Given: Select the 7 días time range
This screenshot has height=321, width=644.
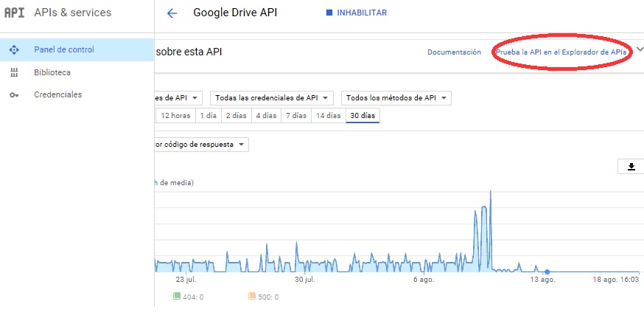Looking at the screenshot, I should click(296, 116).
